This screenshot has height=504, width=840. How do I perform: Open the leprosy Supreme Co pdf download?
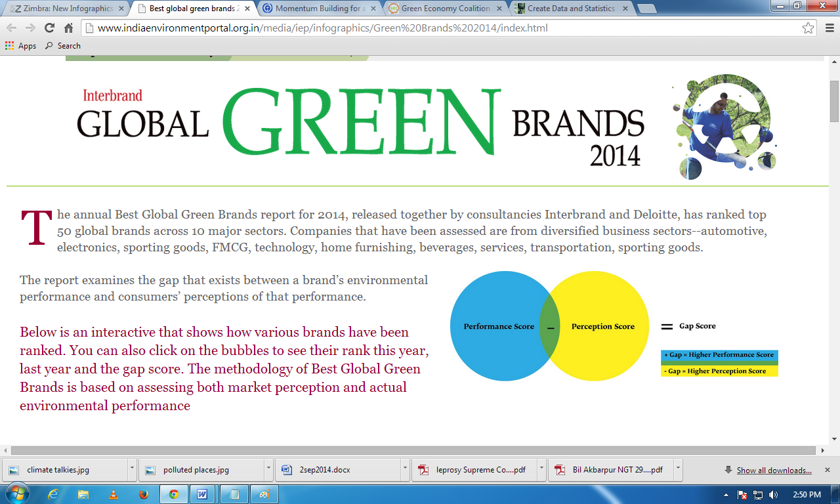474,470
